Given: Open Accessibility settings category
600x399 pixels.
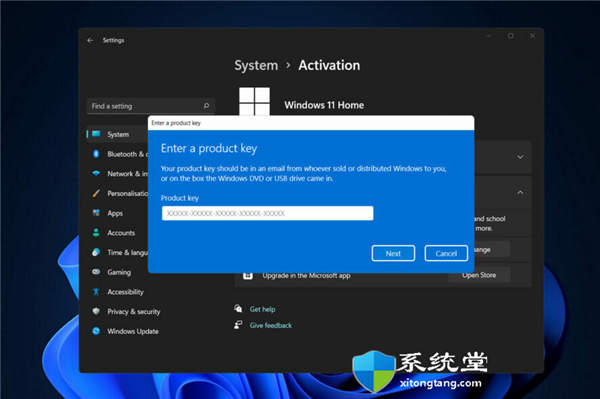Looking at the screenshot, I should (x=125, y=292).
